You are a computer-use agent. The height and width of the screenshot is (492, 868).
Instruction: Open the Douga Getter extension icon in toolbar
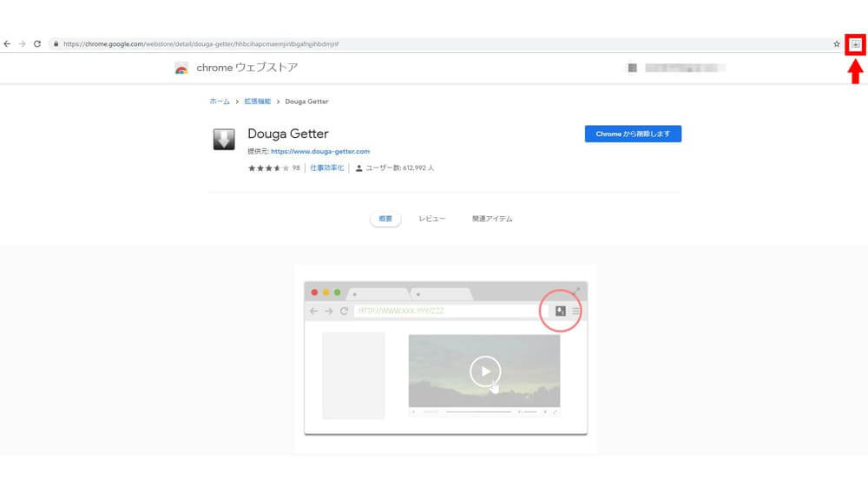click(855, 44)
